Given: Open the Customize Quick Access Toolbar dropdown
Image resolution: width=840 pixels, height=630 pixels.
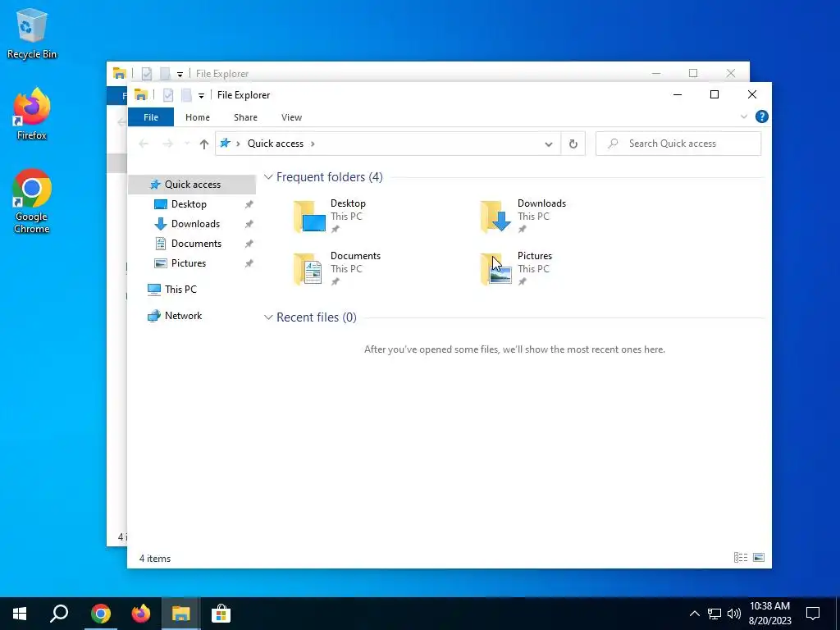Looking at the screenshot, I should (x=201, y=96).
